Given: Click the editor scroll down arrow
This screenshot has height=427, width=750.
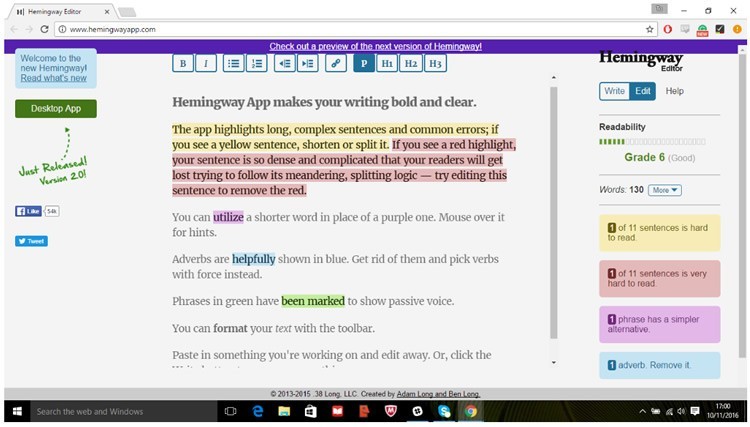Looking at the screenshot, I should click(554, 362).
